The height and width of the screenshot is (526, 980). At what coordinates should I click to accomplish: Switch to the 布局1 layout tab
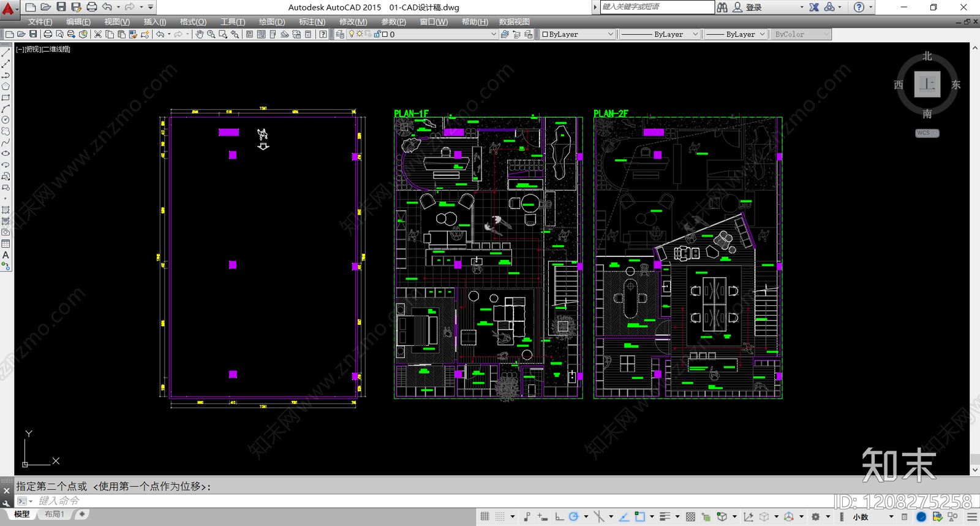pyautogui.click(x=54, y=514)
